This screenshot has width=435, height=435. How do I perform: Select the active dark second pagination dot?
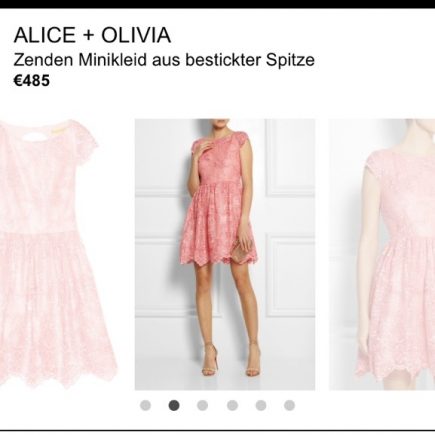tap(174, 405)
